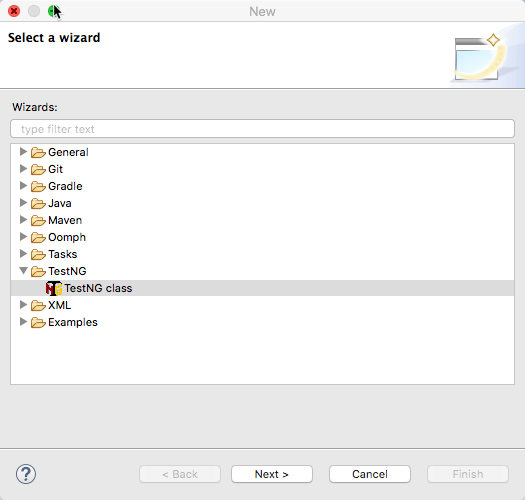Click the Cancel button

tap(370, 474)
